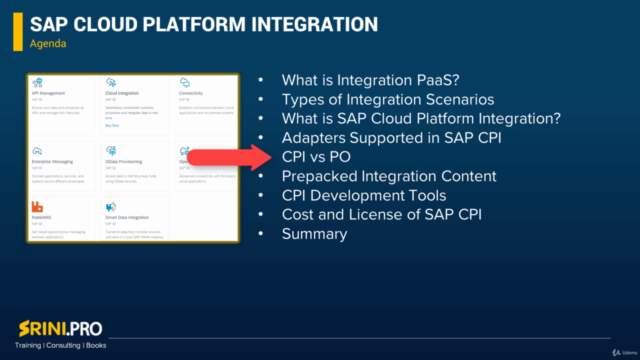Image resolution: width=640 pixels, height=360 pixels.
Task: Select the 'Enterprise Messaging' card title
Action: click(x=52, y=162)
